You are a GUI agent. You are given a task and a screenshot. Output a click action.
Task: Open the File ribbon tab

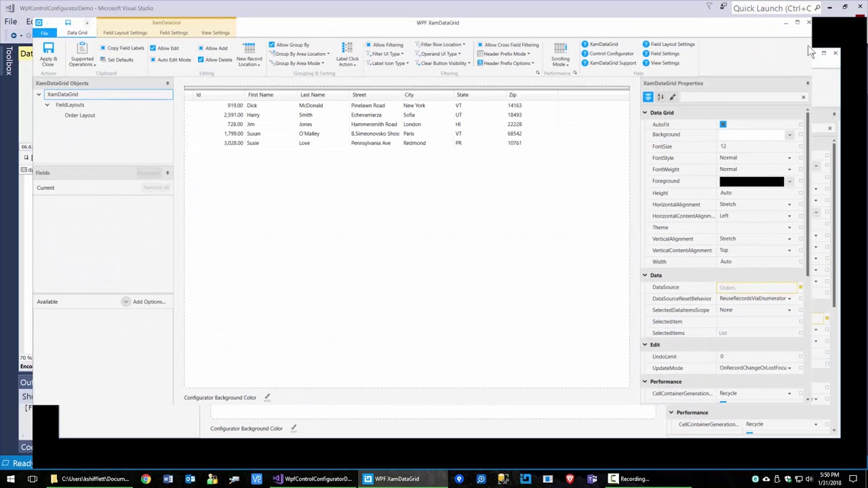click(x=45, y=33)
